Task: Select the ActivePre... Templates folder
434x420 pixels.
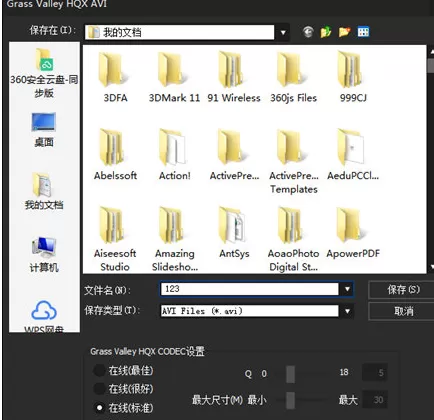Action: pos(294,161)
